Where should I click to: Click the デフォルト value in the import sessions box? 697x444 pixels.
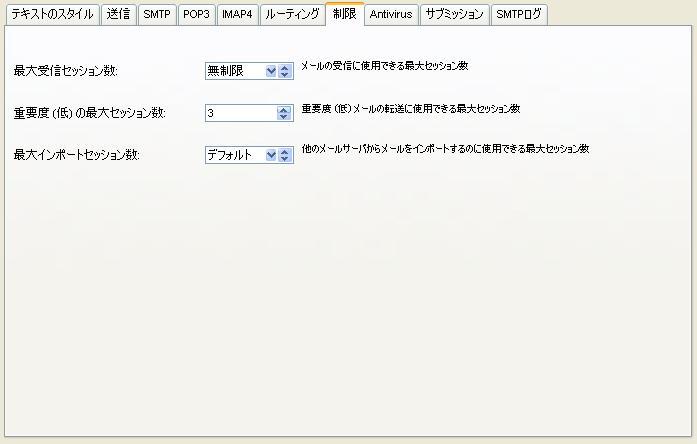[x=232, y=155]
